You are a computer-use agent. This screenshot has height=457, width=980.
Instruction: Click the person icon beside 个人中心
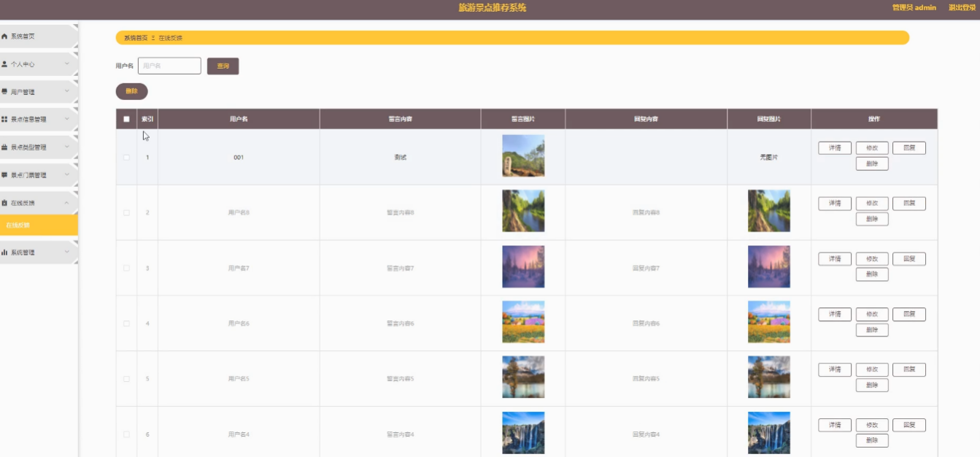click(x=4, y=64)
